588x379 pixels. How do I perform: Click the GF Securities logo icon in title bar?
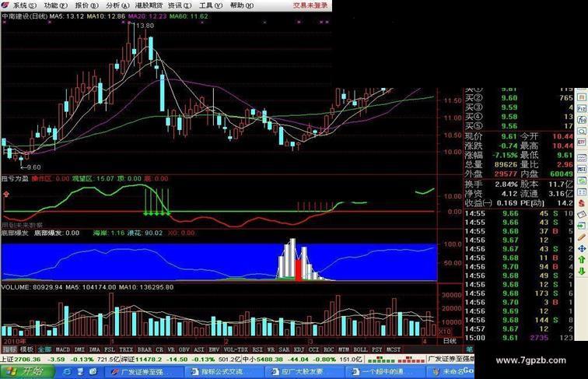point(5,5)
